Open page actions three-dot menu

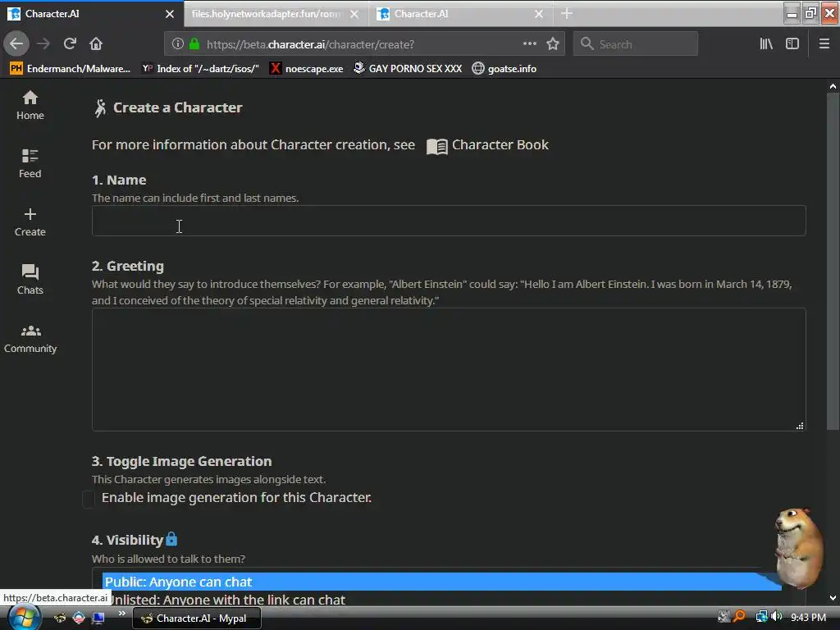pyautogui.click(x=529, y=44)
